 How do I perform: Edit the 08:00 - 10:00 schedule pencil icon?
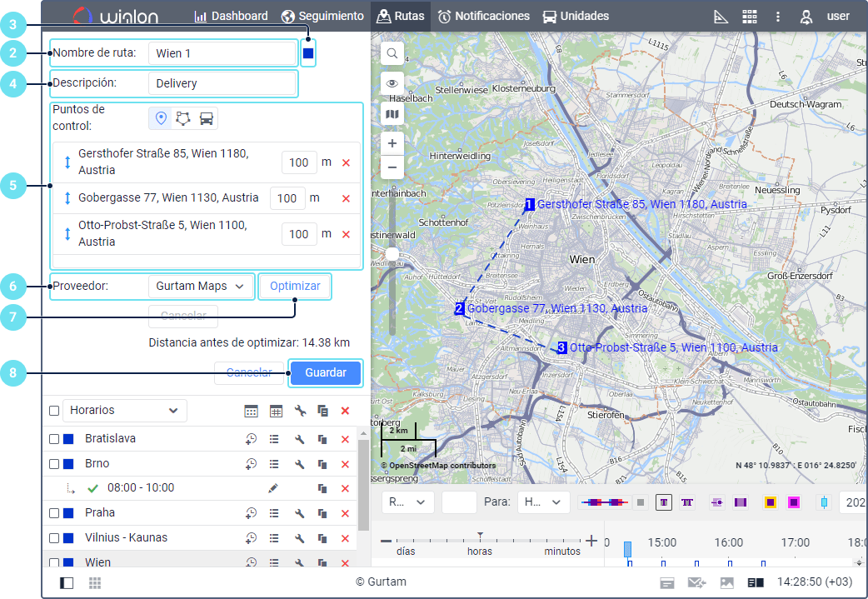(273, 488)
